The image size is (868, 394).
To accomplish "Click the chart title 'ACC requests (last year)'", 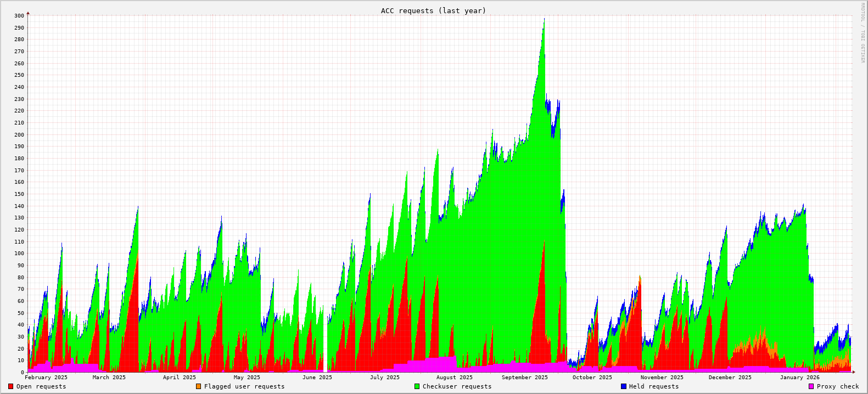I will [x=433, y=10].
